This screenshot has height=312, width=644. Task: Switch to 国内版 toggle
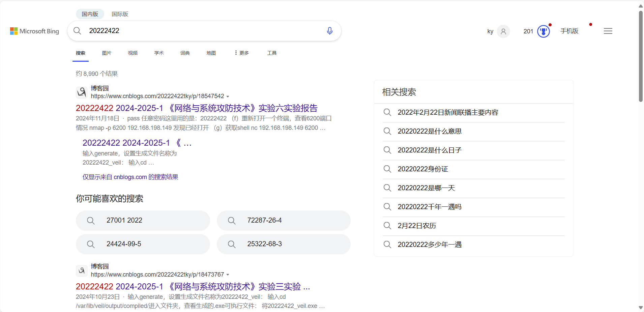click(x=90, y=14)
